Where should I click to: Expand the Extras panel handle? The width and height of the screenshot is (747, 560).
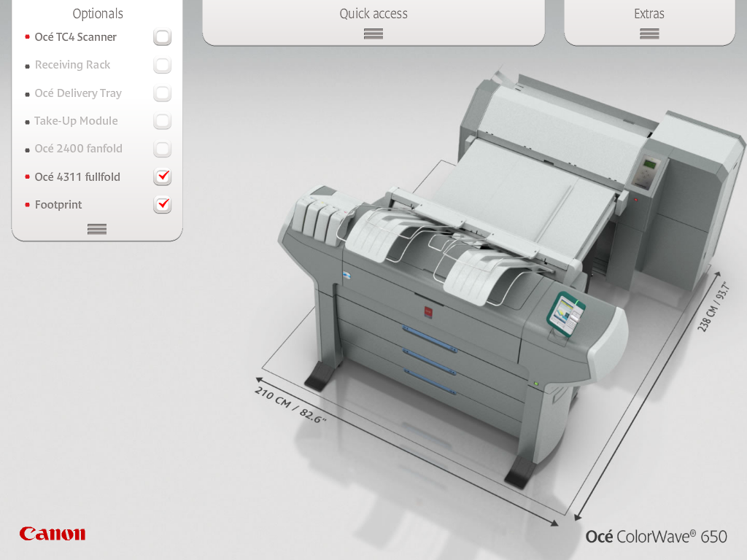(649, 34)
